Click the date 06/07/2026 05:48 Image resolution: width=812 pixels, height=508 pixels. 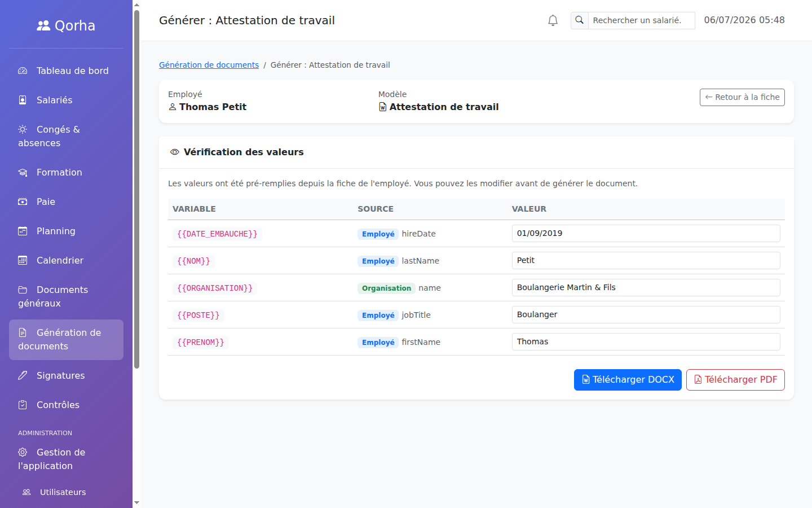(x=744, y=20)
